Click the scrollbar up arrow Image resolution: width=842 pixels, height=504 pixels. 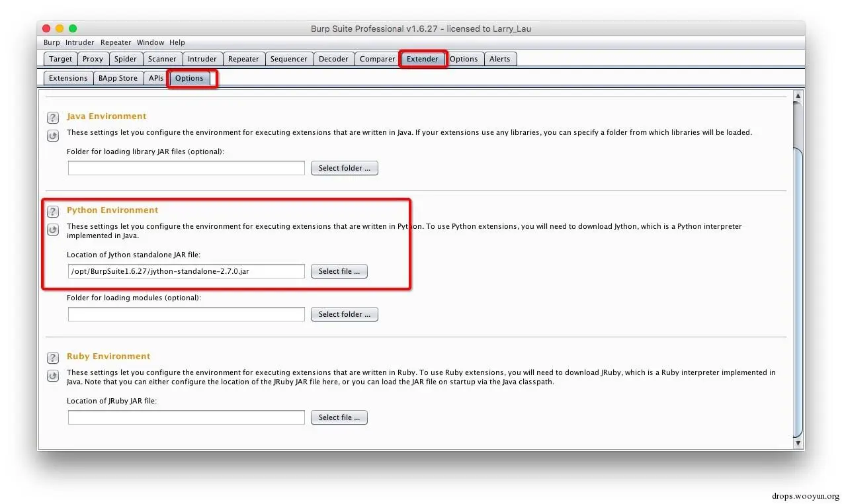[798, 96]
